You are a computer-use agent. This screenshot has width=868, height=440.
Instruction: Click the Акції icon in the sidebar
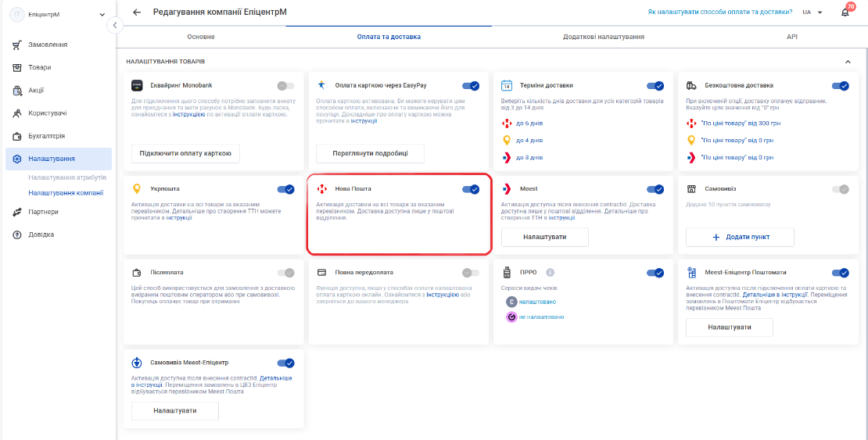[16, 90]
